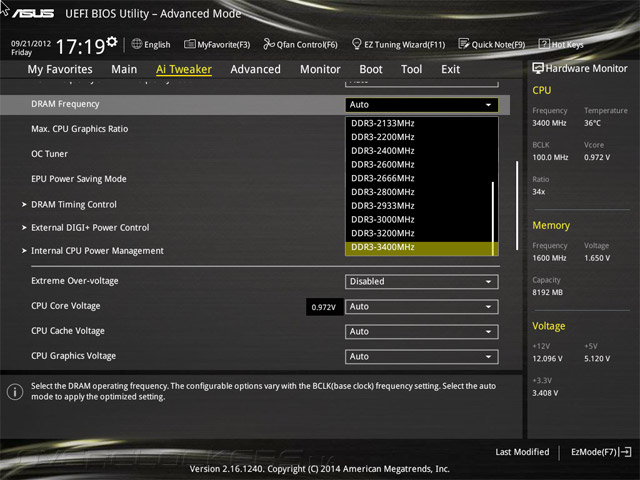Go to the Monitor tab
The width and height of the screenshot is (640, 480).
pos(320,69)
